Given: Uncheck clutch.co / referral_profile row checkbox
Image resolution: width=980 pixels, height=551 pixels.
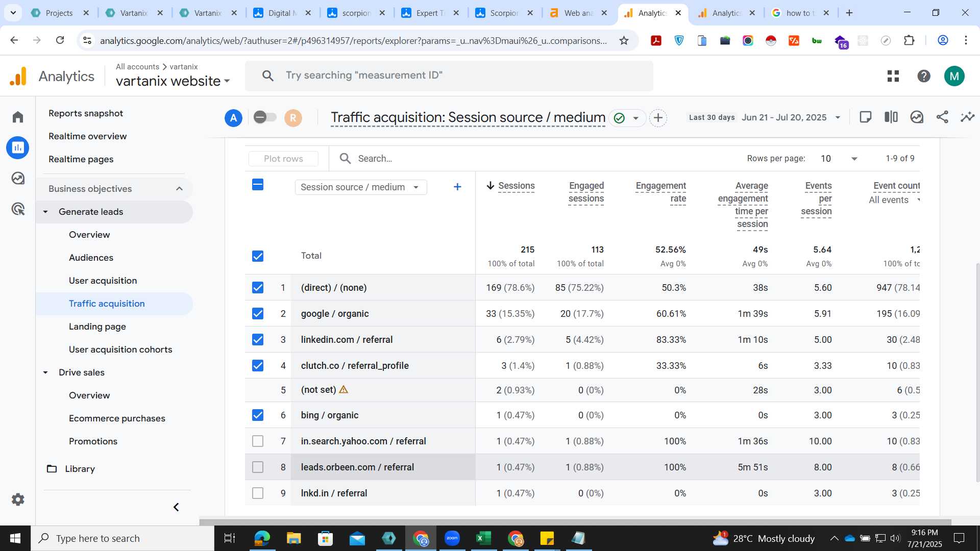Looking at the screenshot, I should pyautogui.click(x=258, y=366).
